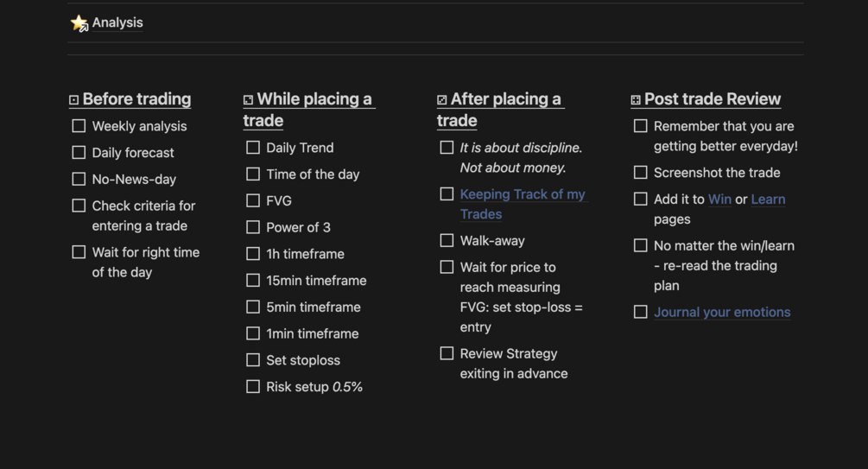Mark No-News-day as done

click(x=79, y=180)
